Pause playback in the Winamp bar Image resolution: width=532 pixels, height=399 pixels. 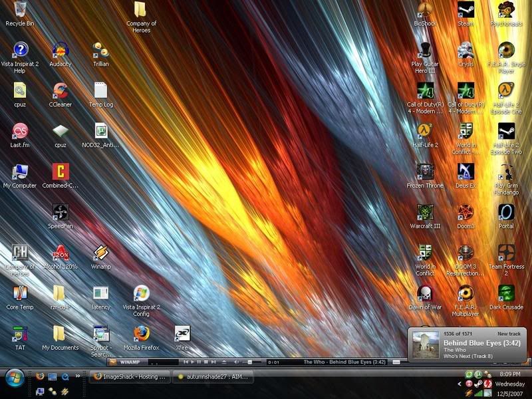(x=199, y=362)
